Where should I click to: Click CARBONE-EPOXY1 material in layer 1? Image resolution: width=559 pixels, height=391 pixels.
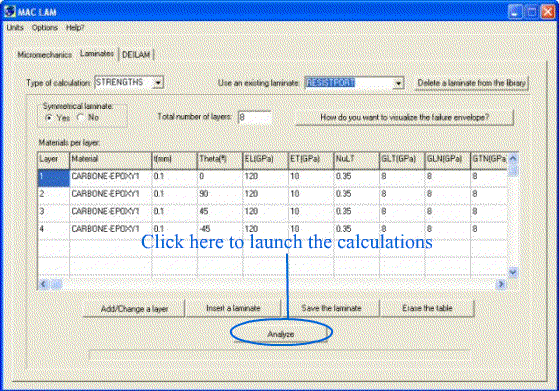pos(111,178)
